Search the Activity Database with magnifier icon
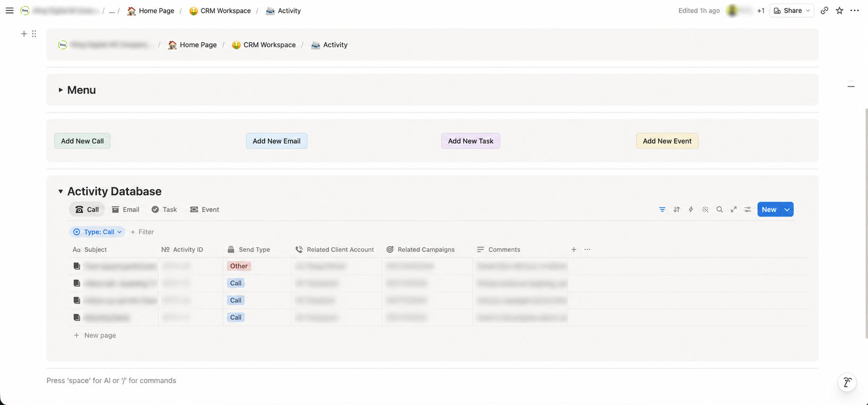The image size is (868, 405). coord(720,209)
